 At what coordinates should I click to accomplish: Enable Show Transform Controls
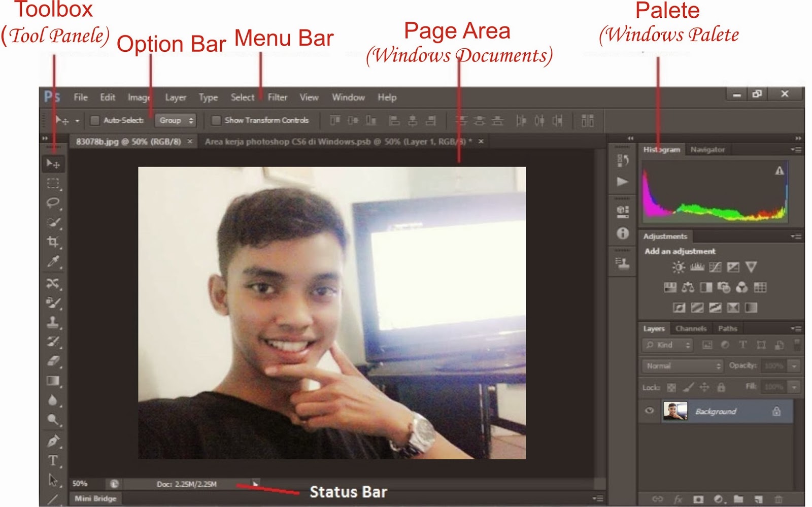(x=216, y=120)
